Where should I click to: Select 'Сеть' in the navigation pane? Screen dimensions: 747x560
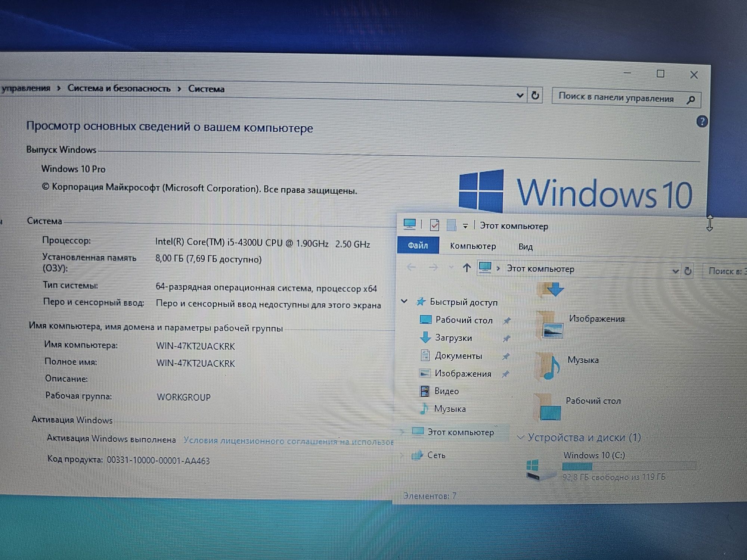click(x=436, y=455)
